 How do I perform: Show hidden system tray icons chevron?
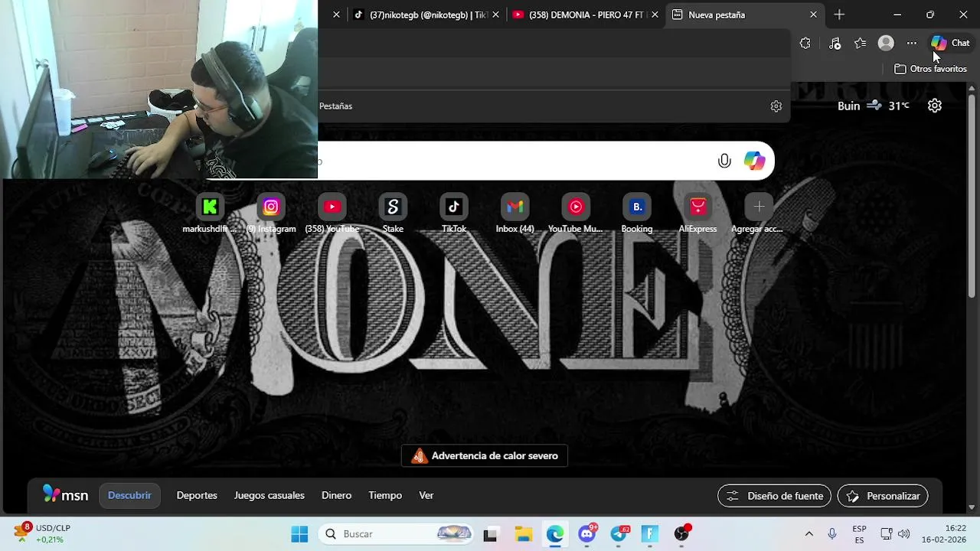808,534
